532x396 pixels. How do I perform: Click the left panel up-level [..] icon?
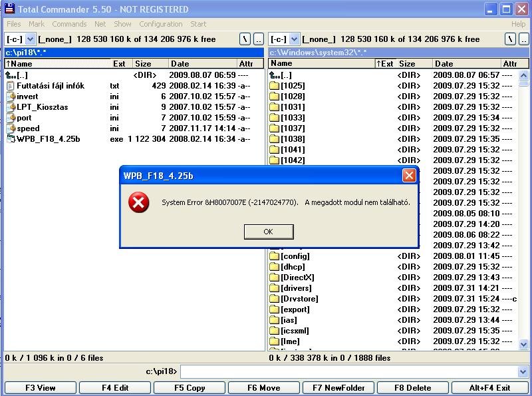pyautogui.click(x=11, y=75)
